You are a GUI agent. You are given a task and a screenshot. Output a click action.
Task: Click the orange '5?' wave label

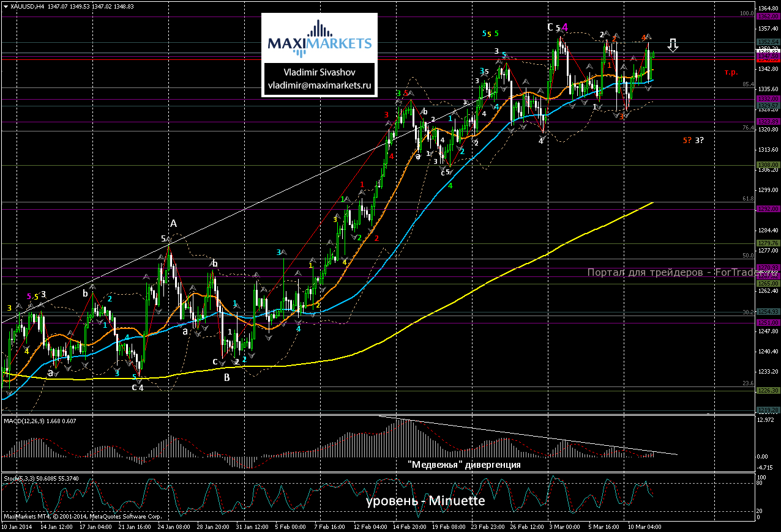pos(687,140)
